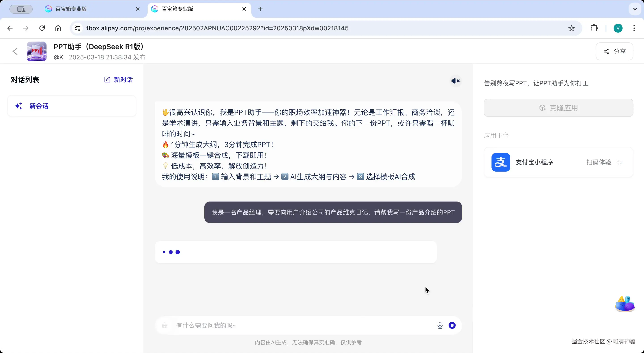Open the Chrome three-dot menu

point(634,28)
